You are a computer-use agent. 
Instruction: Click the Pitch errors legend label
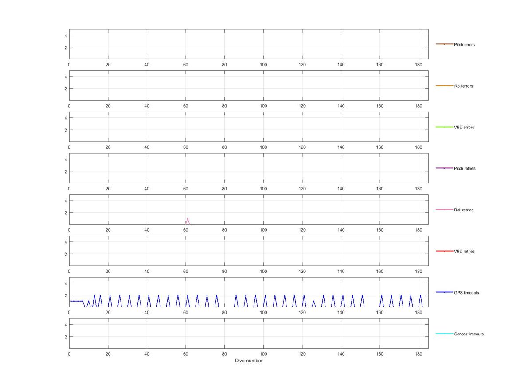(x=464, y=45)
